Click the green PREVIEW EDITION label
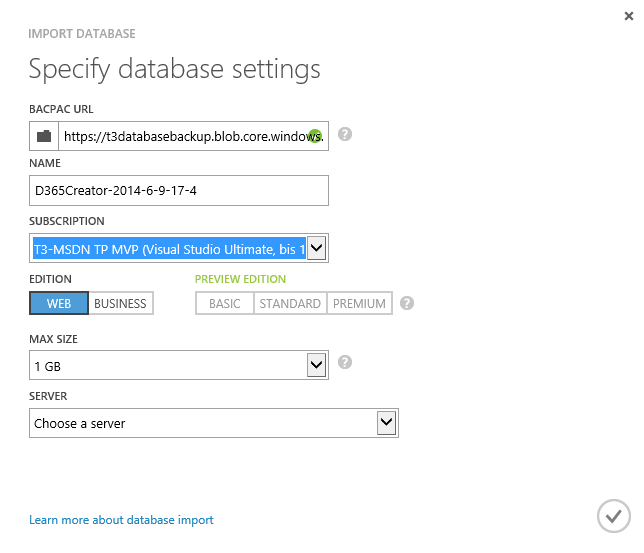This screenshot has height=553, width=644. coord(240,279)
